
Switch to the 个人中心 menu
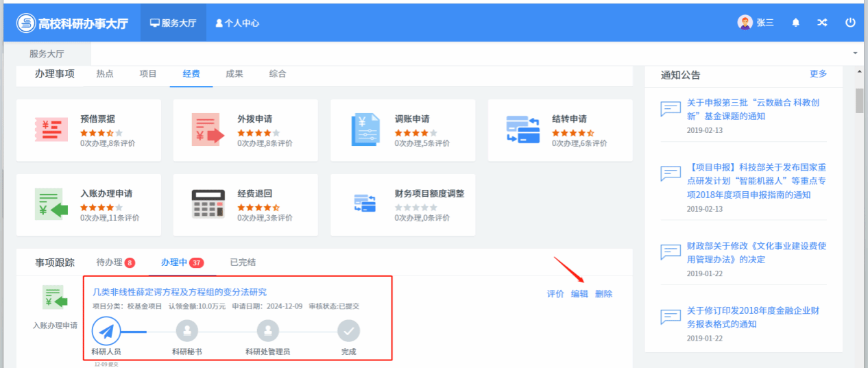click(x=237, y=23)
